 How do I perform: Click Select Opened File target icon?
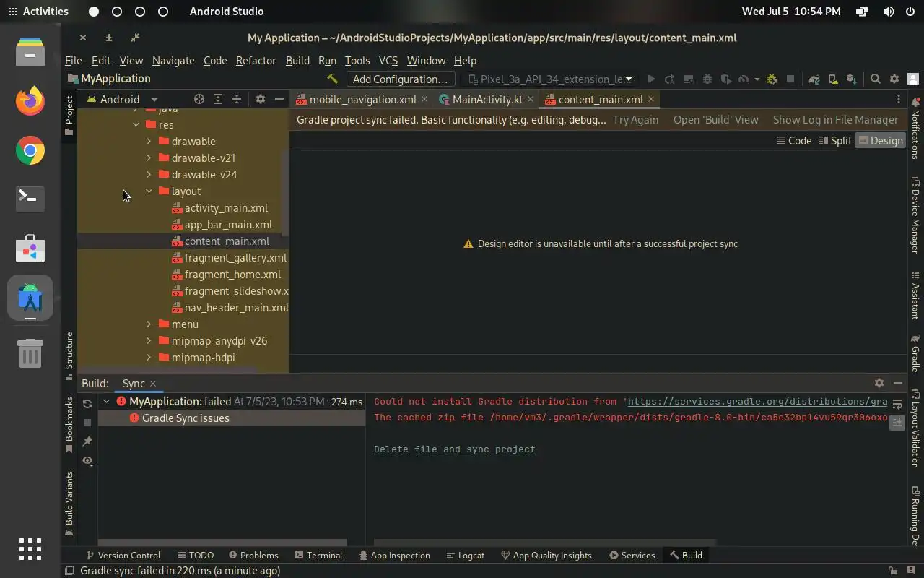(199, 99)
